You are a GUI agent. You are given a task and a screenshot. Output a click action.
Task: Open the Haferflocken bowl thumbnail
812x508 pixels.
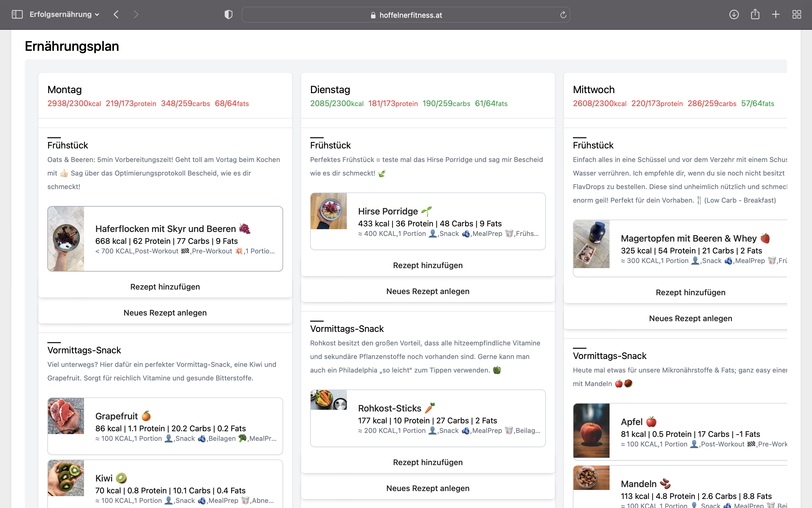(x=66, y=238)
